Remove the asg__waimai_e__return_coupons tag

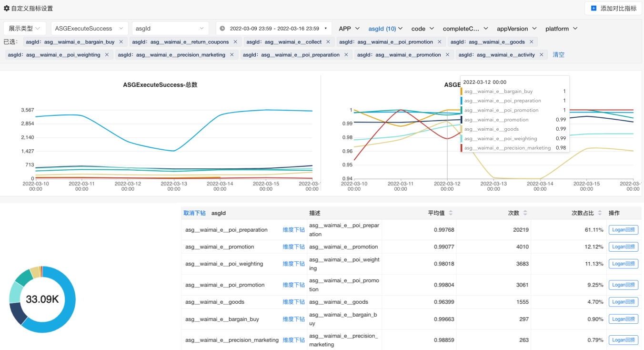[235, 42]
